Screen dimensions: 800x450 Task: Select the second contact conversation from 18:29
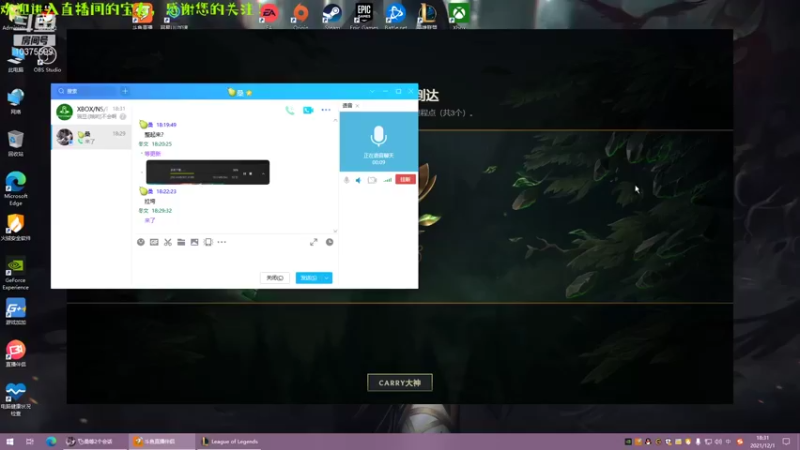(x=91, y=137)
